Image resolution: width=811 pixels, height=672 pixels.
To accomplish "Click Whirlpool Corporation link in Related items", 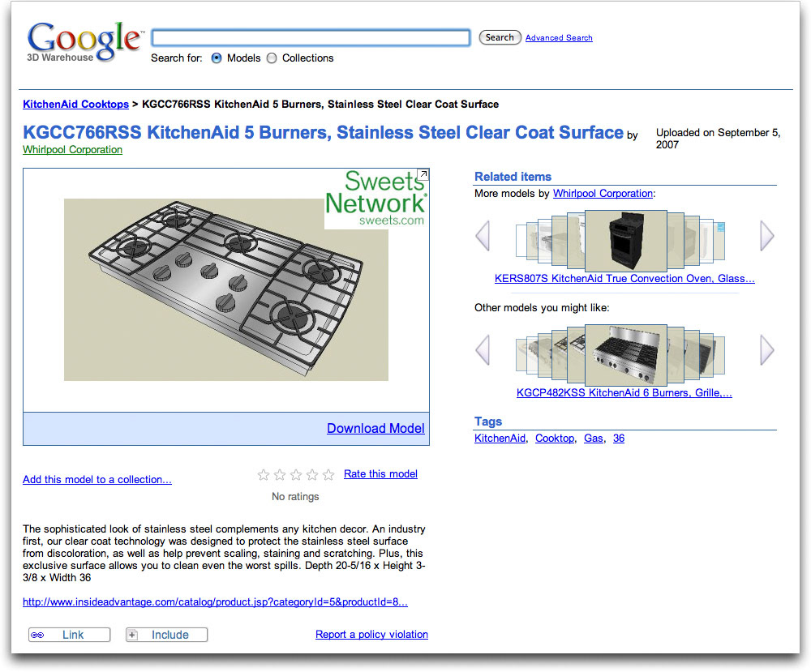I will pos(603,193).
